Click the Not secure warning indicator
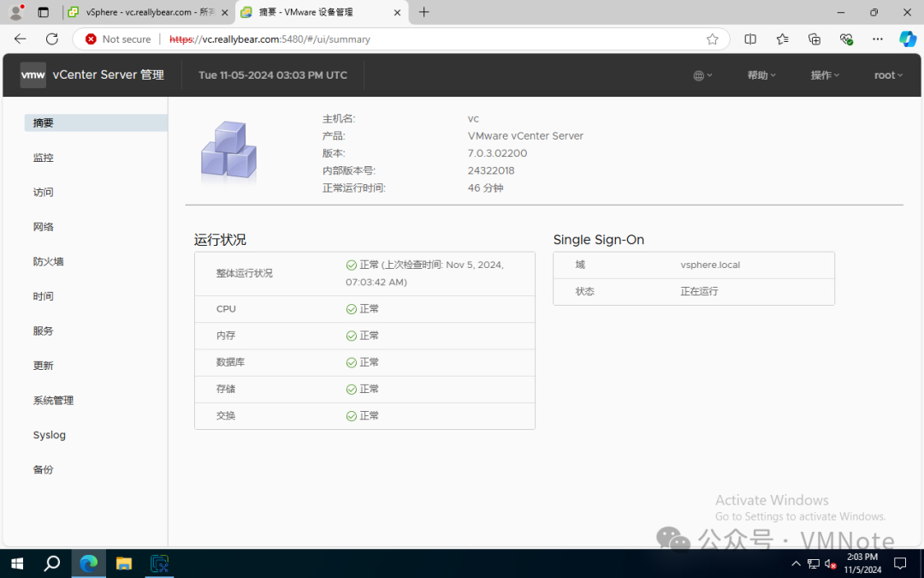The image size is (924, 578). point(118,39)
